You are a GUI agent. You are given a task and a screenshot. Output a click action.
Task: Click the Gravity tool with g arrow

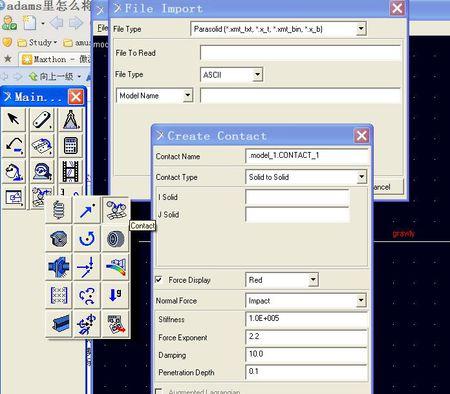115,295
